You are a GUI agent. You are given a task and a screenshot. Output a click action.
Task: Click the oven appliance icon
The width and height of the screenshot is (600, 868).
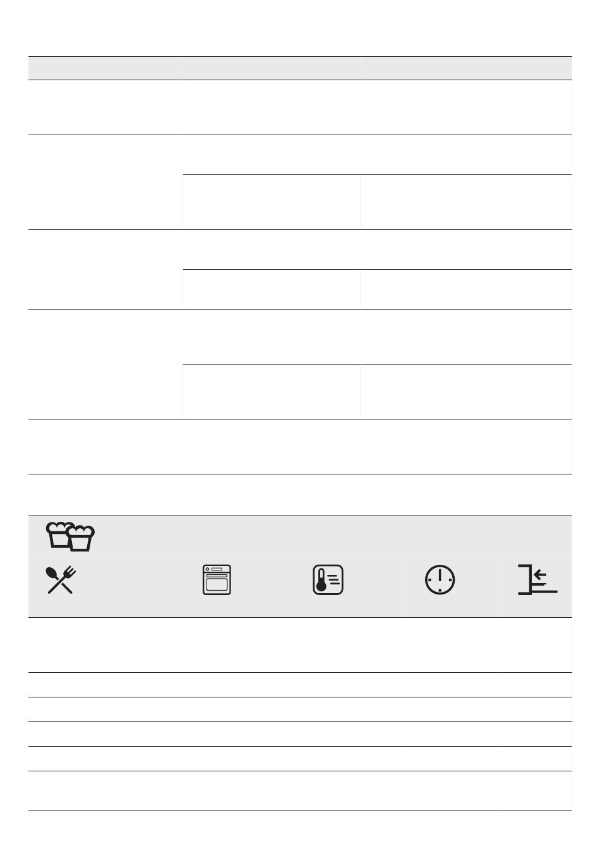(x=217, y=580)
